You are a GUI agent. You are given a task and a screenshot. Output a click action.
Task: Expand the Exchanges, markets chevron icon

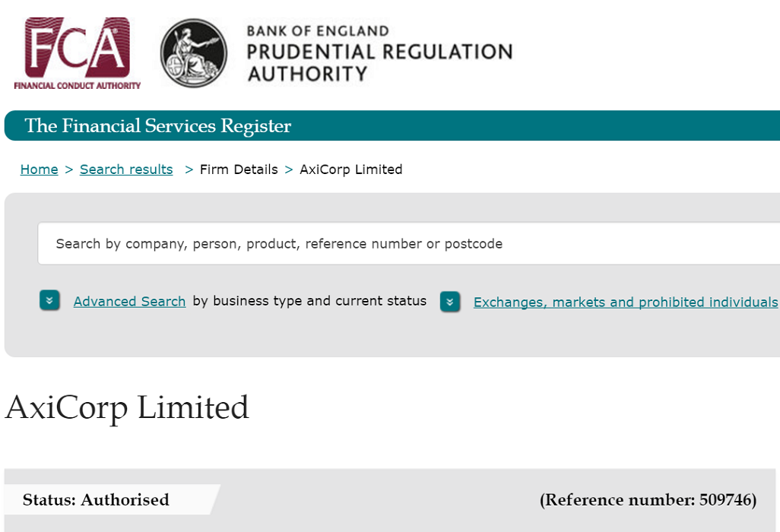tap(450, 302)
